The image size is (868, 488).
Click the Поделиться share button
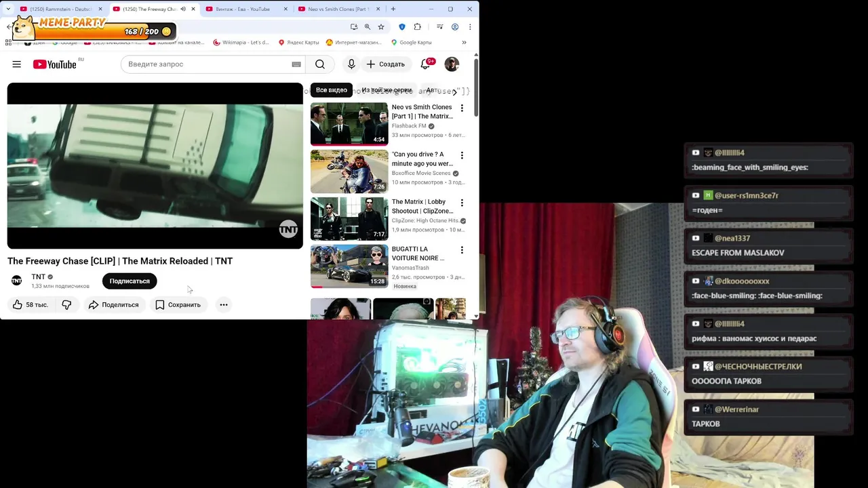[x=113, y=305]
